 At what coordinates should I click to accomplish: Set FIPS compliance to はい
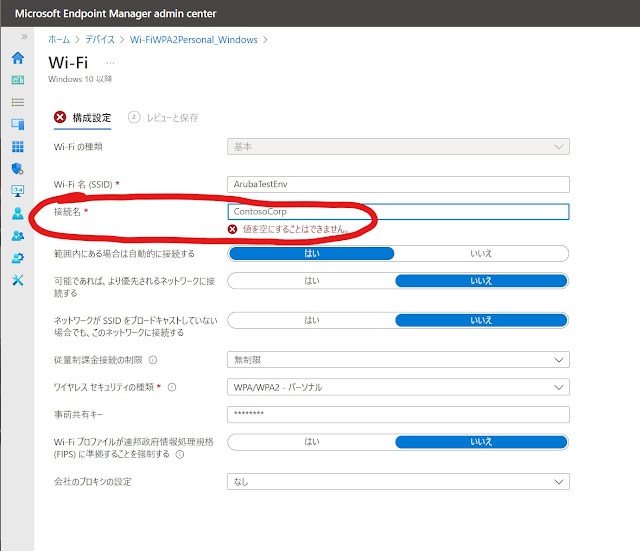coord(311,442)
